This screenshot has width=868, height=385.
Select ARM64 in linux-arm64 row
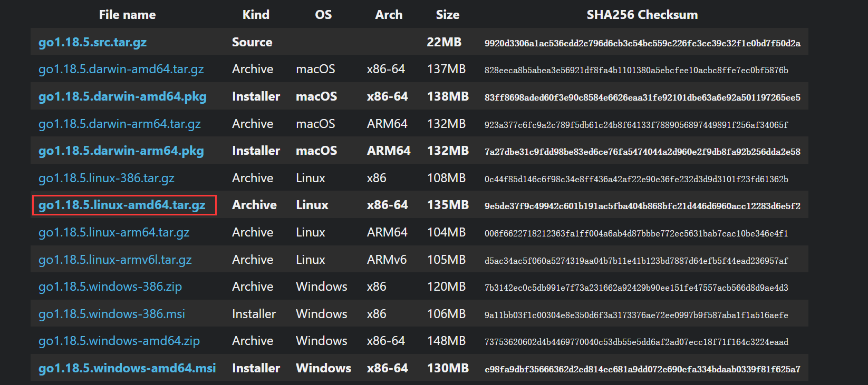pyautogui.click(x=387, y=232)
